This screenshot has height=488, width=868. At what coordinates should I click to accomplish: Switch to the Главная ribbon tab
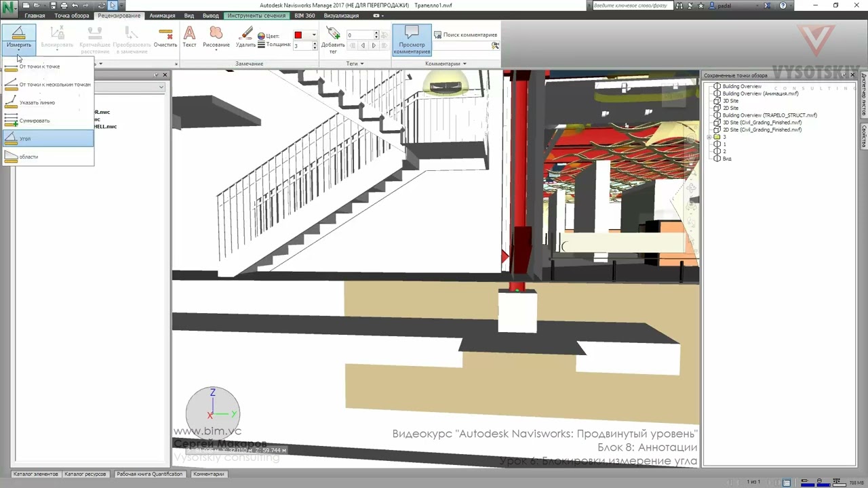pyautogui.click(x=35, y=16)
